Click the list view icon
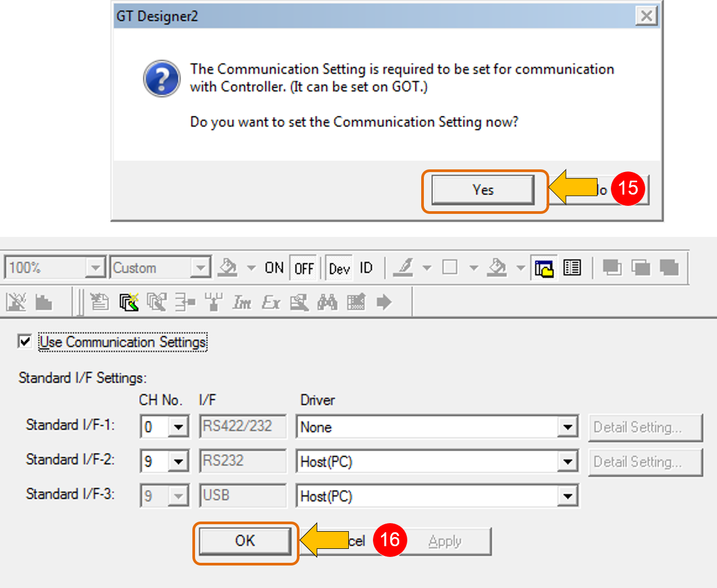Screen dimensions: 717x588 (x=572, y=267)
